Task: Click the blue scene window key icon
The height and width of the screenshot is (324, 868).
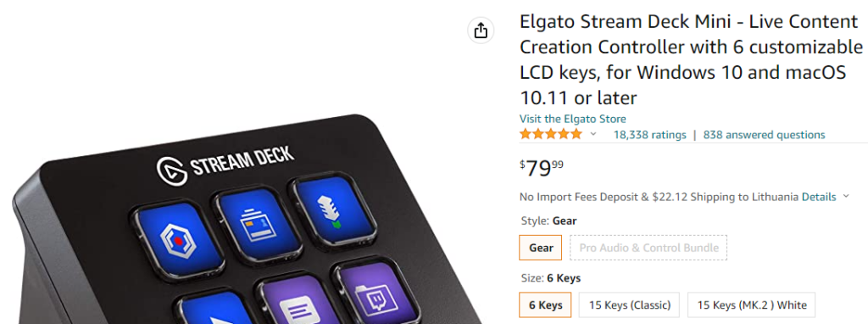Action: 254,223
